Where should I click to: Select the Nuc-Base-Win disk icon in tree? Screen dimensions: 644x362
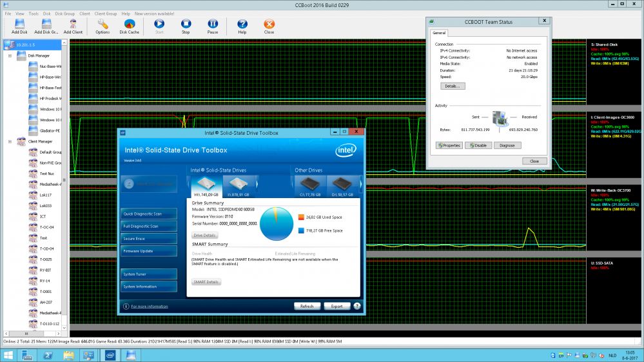pos(34,66)
